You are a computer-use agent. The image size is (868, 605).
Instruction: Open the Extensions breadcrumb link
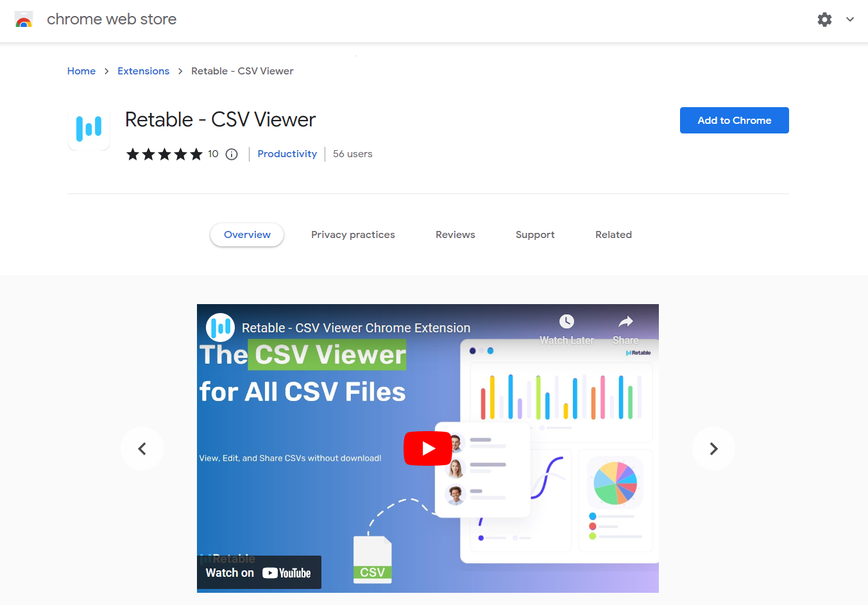(x=143, y=71)
